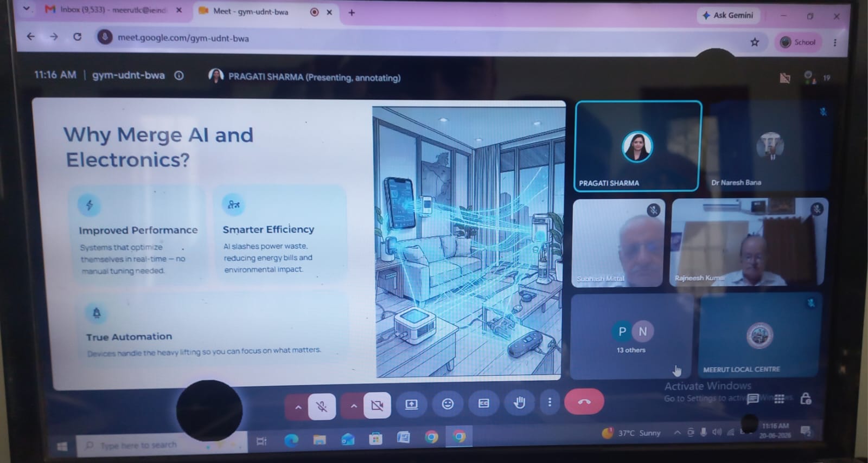The width and height of the screenshot is (868, 463).
Task: Close the Gmail Inbox tab
Action: coord(179,10)
